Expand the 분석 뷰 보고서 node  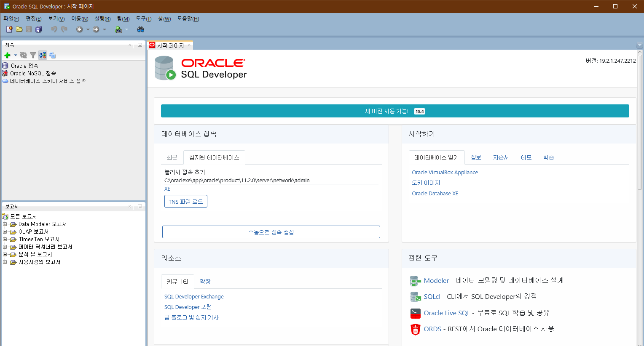(5, 255)
